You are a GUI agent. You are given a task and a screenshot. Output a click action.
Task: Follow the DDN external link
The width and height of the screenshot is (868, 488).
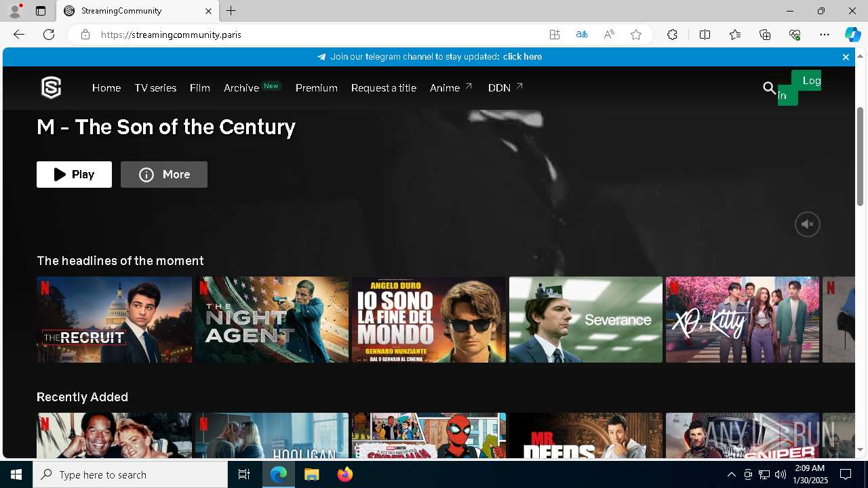tap(506, 87)
